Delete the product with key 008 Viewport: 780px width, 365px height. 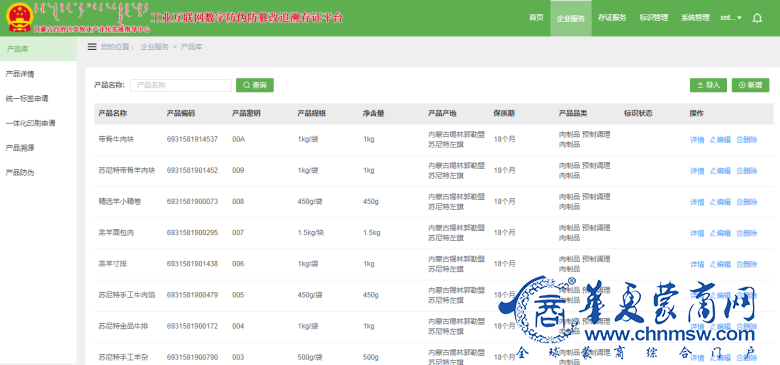click(747, 202)
